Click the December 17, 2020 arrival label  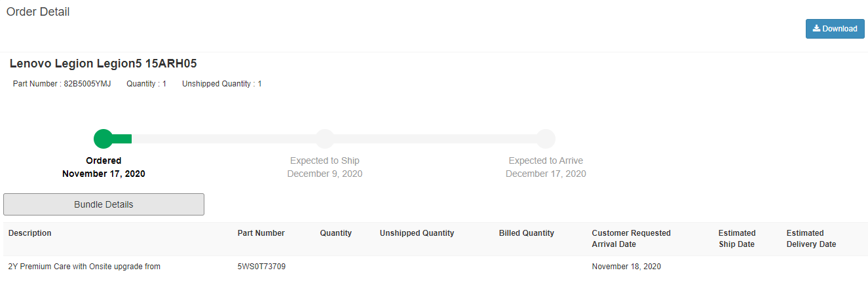pos(546,174)
